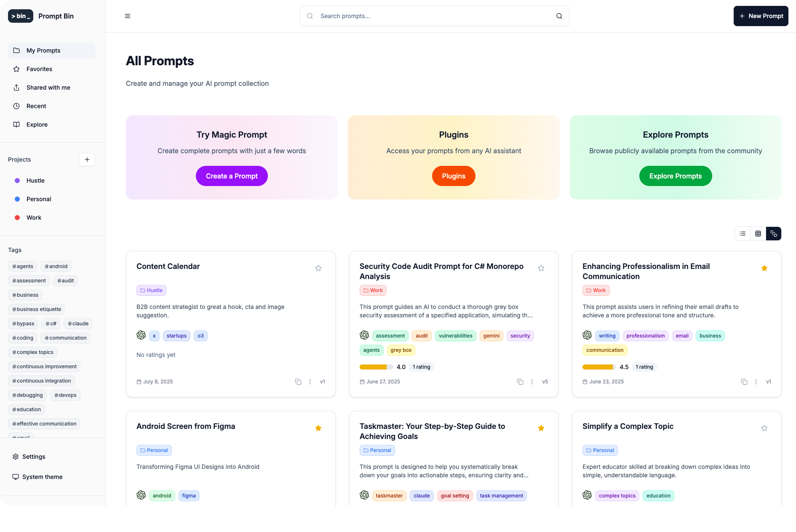
Task: Switch to grid view layout
Action: click(758, 234)
